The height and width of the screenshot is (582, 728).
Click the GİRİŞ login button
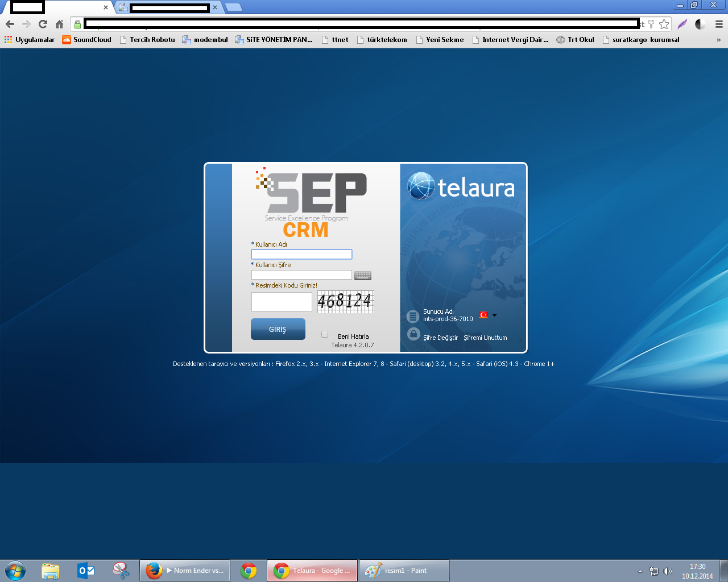[278, 329]
